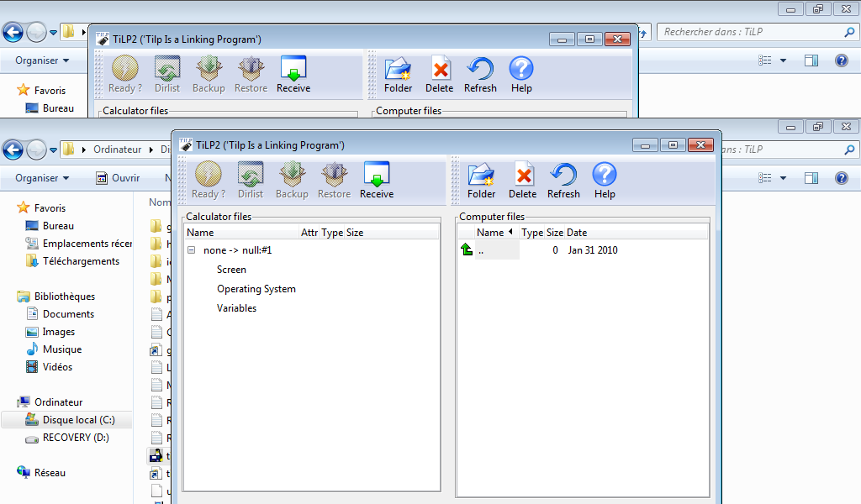Select RECOVERY (D:) drive in sidebar
Viewport: 861px width, 504px height.
76,438
